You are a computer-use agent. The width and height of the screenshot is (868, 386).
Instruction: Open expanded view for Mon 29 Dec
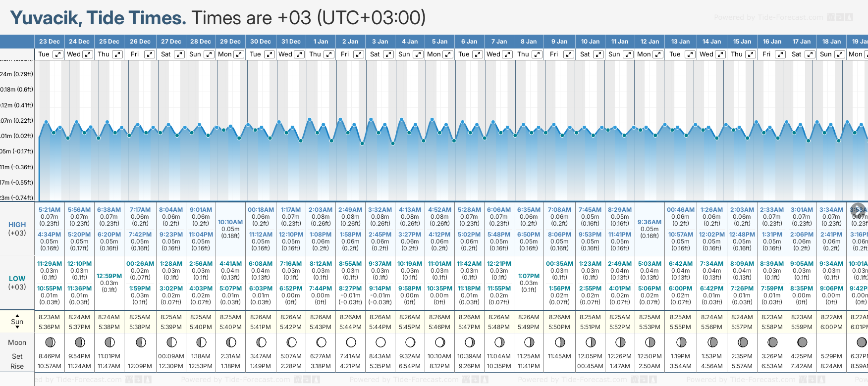[238, 54]
